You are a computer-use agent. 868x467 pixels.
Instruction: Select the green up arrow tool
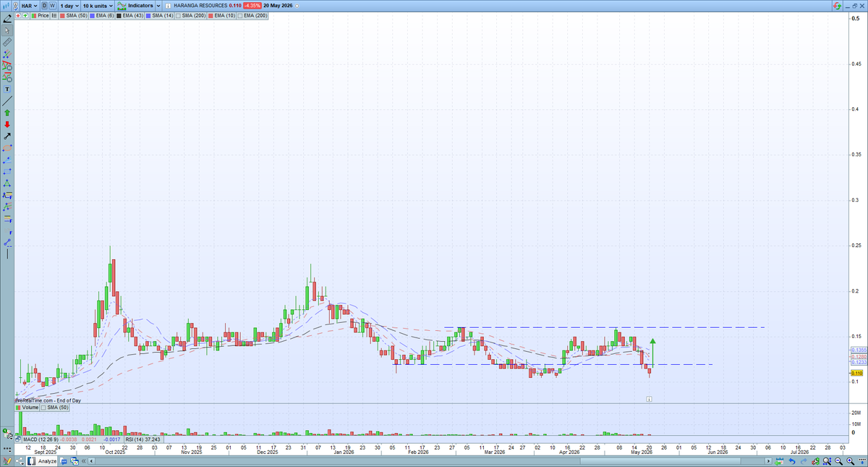(x=7, y=112)
